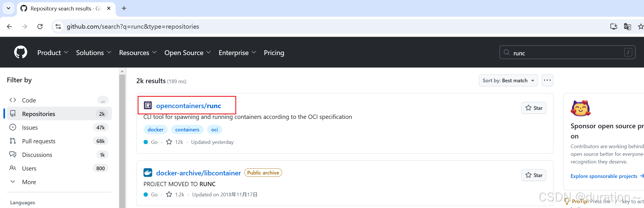This screenshot has height=208, width=644.
Task: Click the translate page icon
Action: pos(627,26)
